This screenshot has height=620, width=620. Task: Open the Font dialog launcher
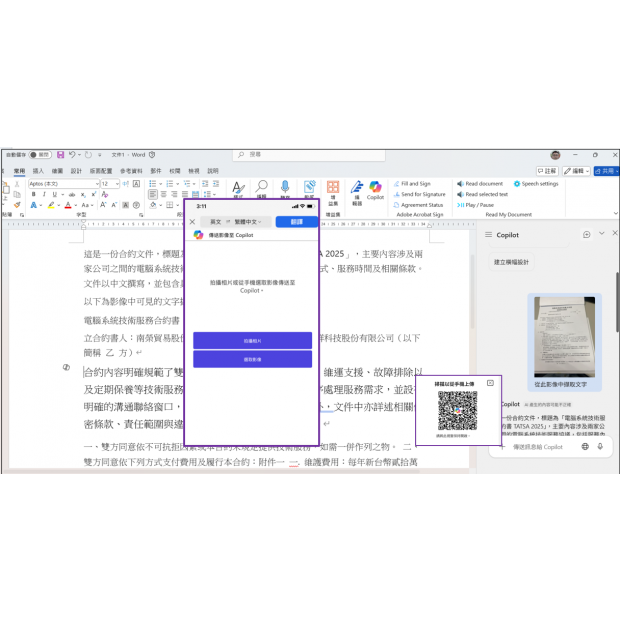pyautogui.click(x=141, y=215)
